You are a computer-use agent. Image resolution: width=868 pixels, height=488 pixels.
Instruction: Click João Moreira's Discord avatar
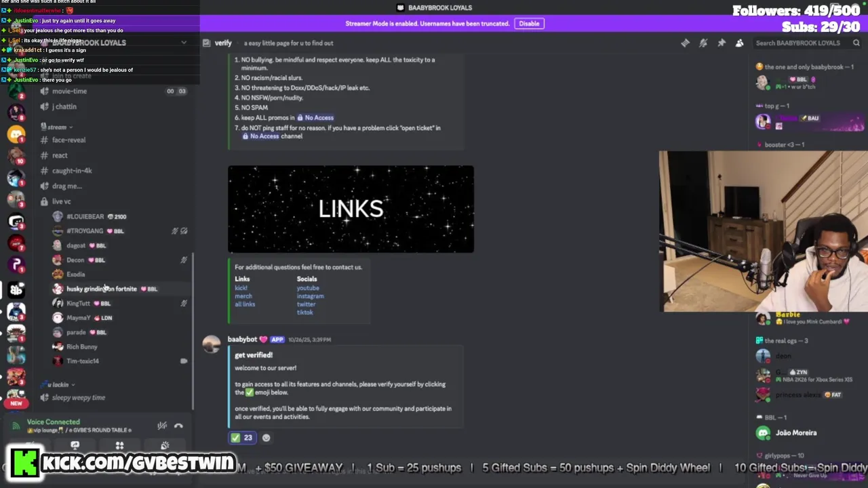pyautogui.click(x=763, y=433)
